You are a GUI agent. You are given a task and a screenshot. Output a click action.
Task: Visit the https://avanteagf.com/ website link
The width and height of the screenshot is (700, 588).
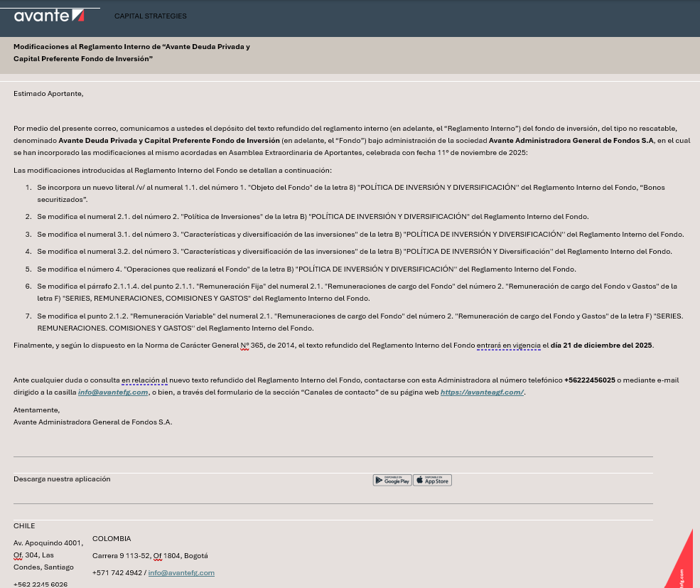click(482, 392)
